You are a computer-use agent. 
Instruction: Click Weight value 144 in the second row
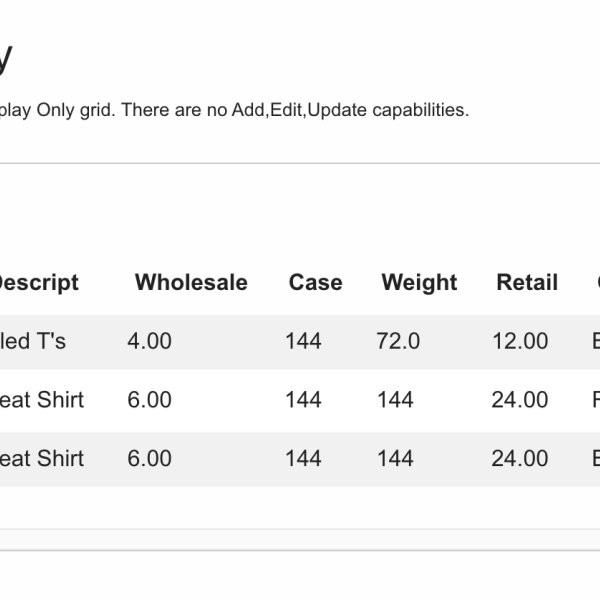click(x=395, y=400)
